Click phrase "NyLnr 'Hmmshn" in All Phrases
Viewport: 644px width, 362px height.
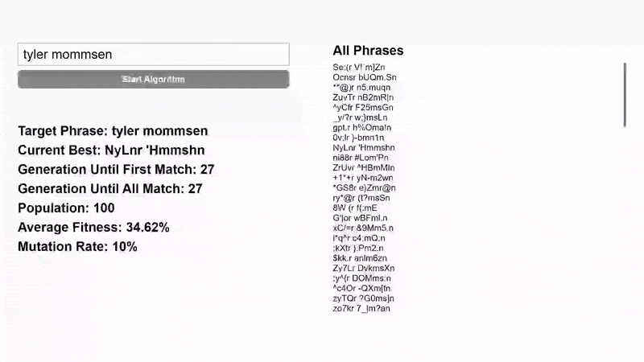coord(364,148)
